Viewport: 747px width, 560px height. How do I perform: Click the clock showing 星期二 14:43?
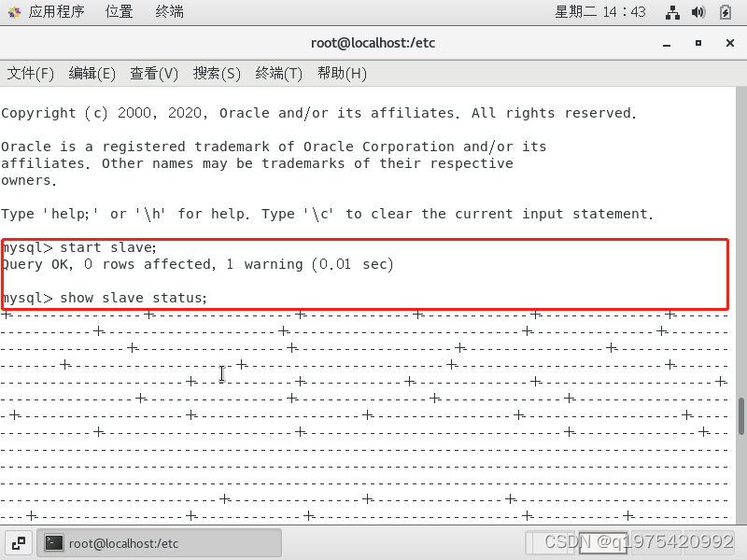pos(600,11)
